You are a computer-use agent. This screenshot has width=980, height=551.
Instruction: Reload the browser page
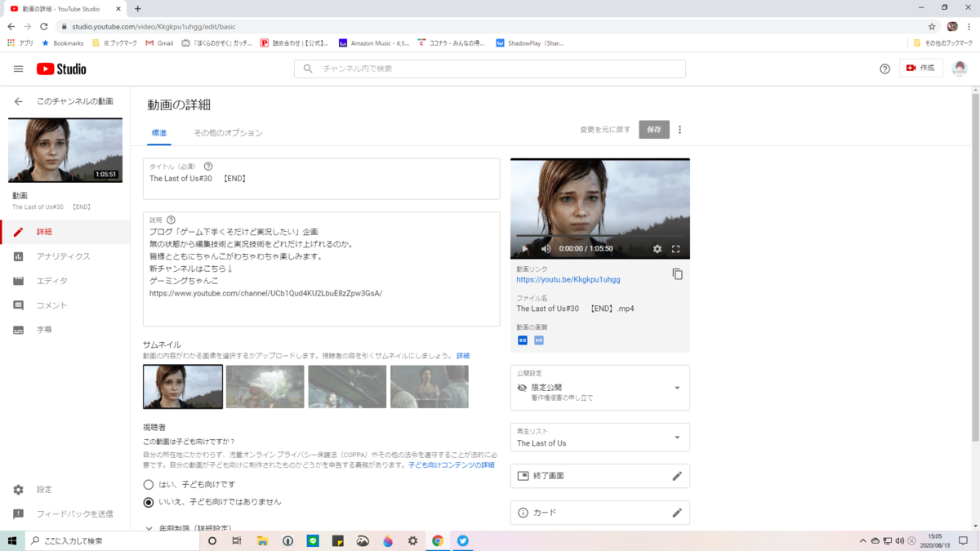pos(44,26)
